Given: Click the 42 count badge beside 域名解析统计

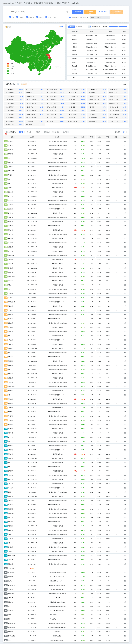Looking at the screenshot, I should (x=18, y=84).
